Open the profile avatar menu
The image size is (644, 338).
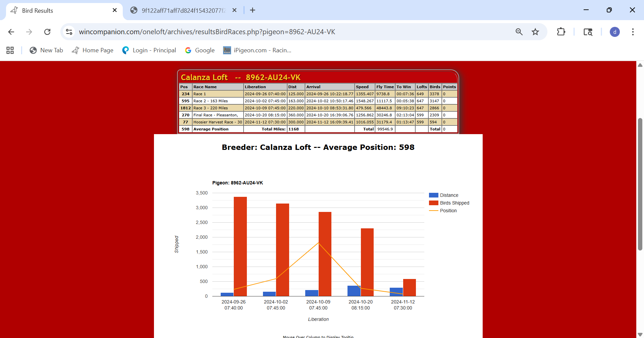(614, 32)
